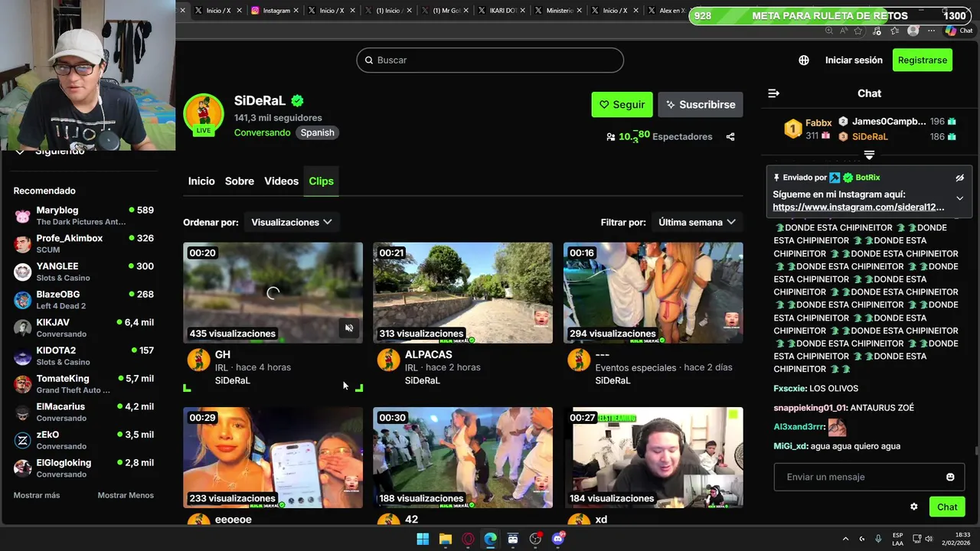Viewport: 980px width, 551px height.
Task: Open Opera browser from taskbar
Action: (468, 539)
